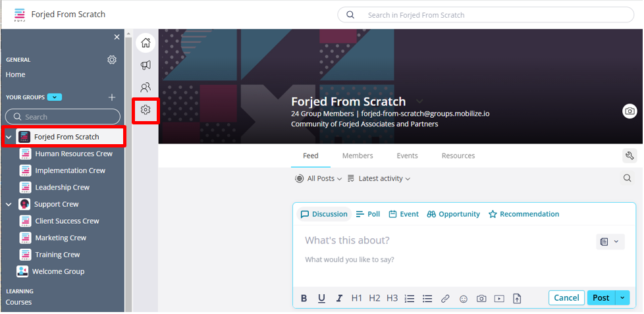Add a new group with plus icon
The width and height of the screenshot is (644, 314).
click(112, 97)
